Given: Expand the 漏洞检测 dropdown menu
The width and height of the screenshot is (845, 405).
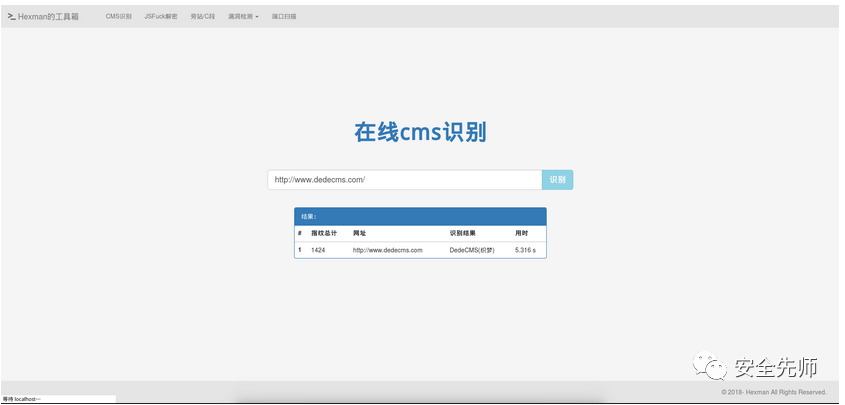Looking at the screenshot, I should 243,17.
